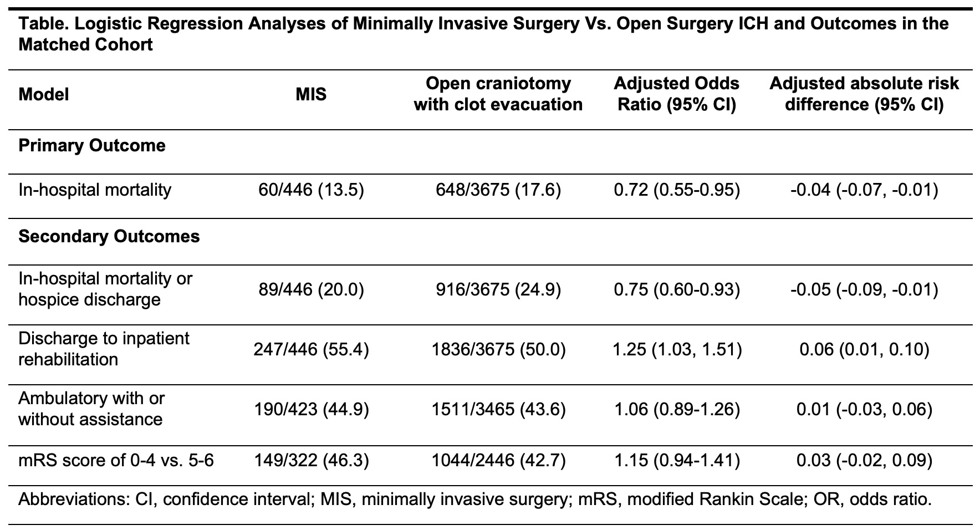Click the Abbreviations footnote text

pos(474,500)
